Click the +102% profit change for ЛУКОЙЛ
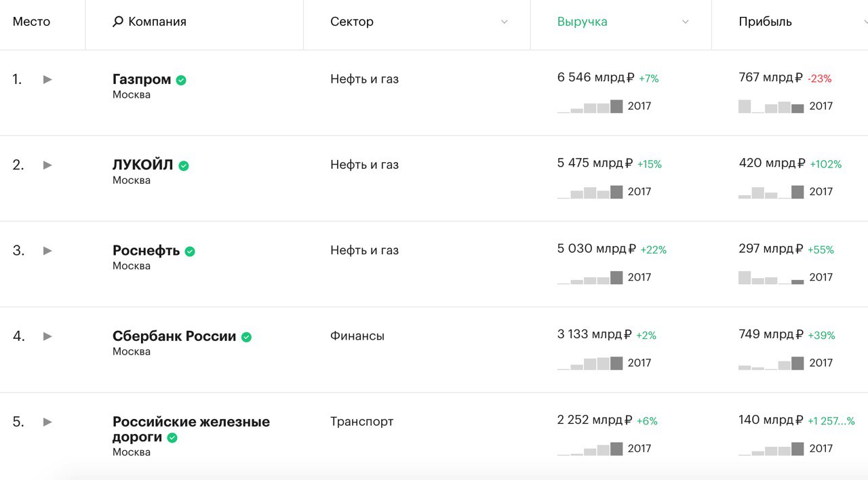Viewport: 868px width, 480px height. pos(825,164)
